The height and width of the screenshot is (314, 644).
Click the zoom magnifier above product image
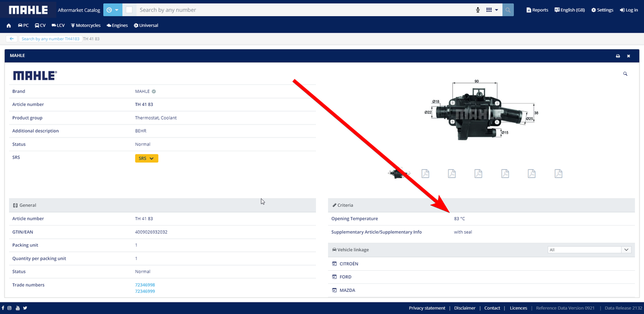pos(625,74)
